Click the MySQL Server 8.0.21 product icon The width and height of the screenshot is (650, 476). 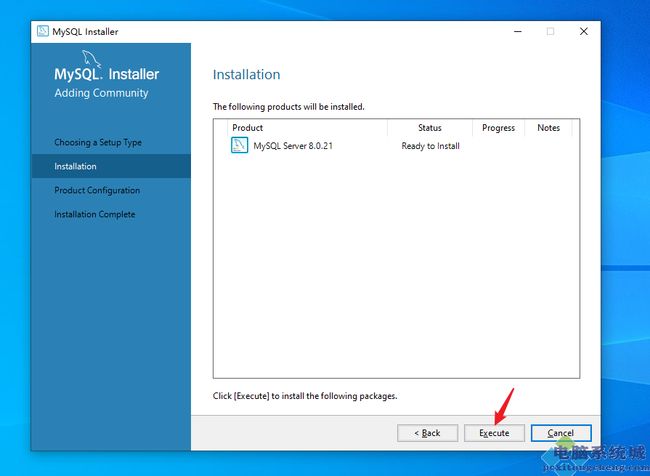click(x=240, y=146)
